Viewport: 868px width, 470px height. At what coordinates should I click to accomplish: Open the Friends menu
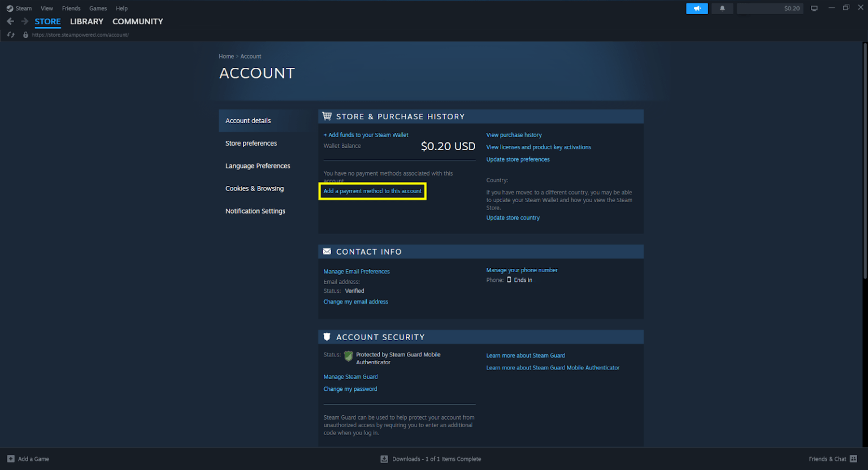(71, 8)
